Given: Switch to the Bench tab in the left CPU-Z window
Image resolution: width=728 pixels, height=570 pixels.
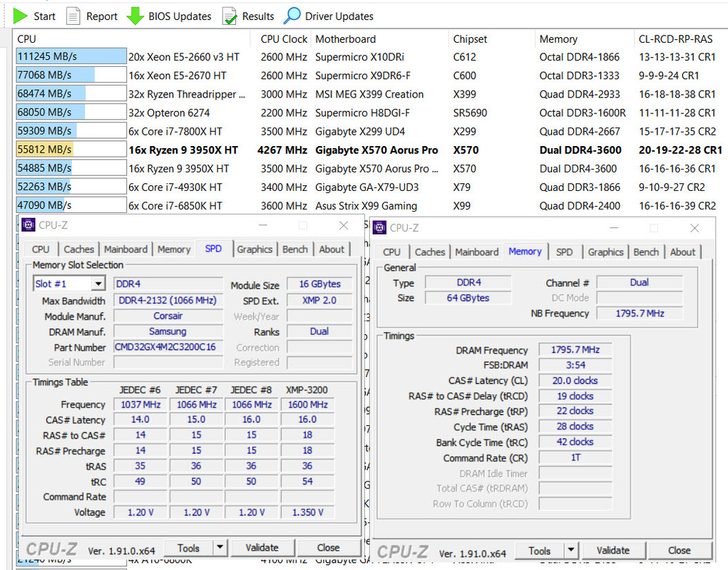Looking at the screenshot, I should pyautogui.click(x=294, y=249).
